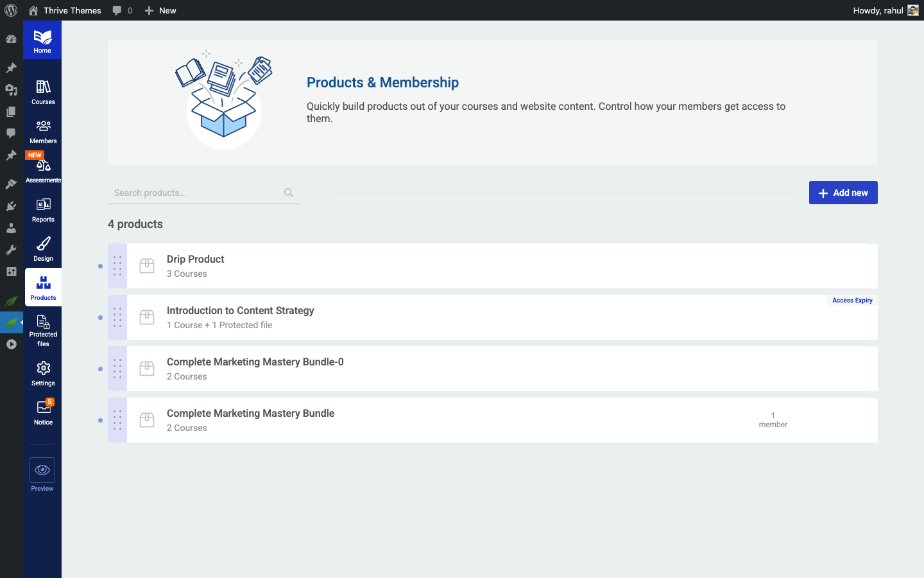The height and width of the screenshot is (578, 924).
Task: Click the Add new product button
Action: tap(843, 193)
